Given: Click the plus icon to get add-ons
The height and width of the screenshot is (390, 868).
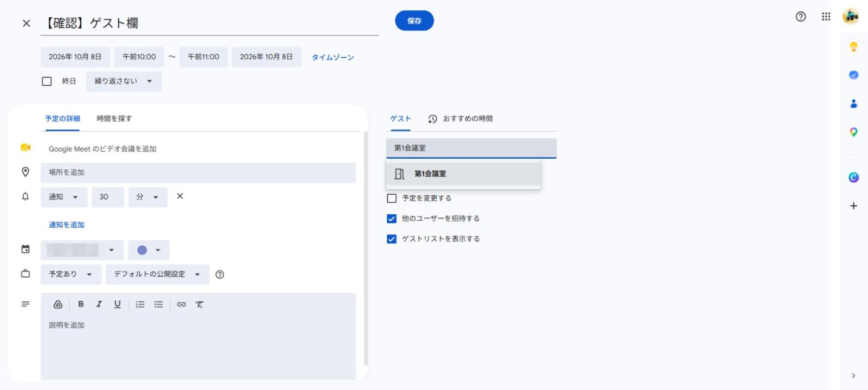Looking at the screenshot, I should point(854,206).
